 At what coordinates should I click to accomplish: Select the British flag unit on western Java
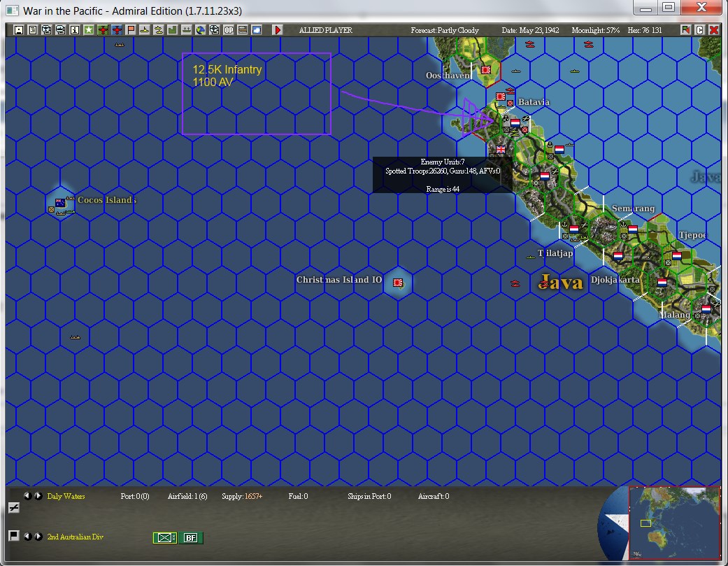coord(501,150)
